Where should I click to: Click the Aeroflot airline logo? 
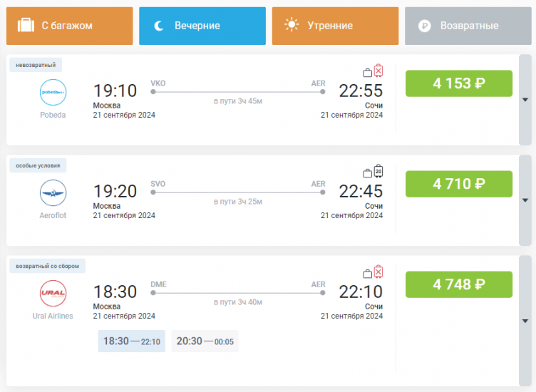coord(53,193)
